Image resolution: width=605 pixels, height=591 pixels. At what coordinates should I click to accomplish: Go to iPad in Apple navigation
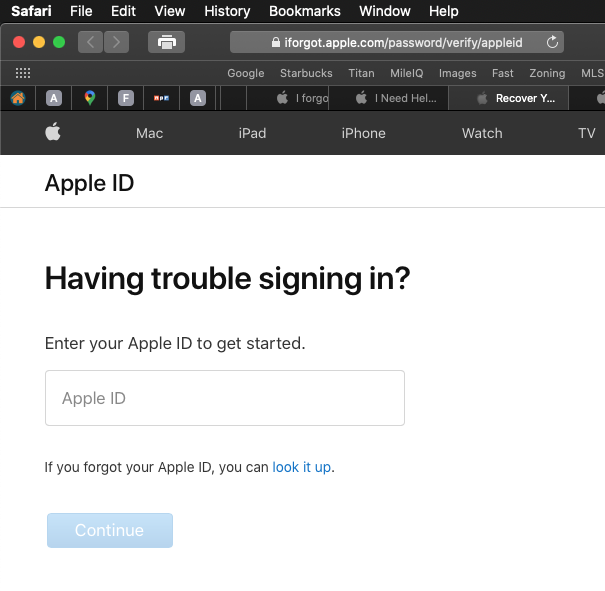coord(252,133)
